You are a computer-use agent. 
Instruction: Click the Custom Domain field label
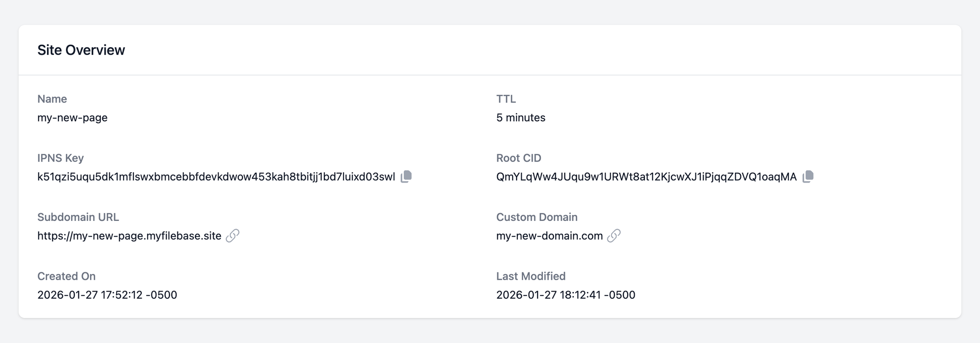[537, 217]
